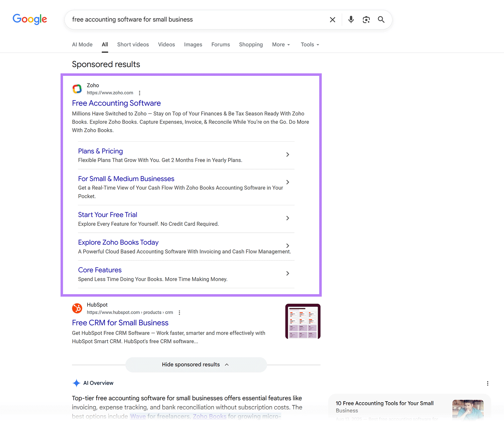Open the Plans & Pricing sitelink
Viewport: 504px width, 422px height.
coord(100,151)
